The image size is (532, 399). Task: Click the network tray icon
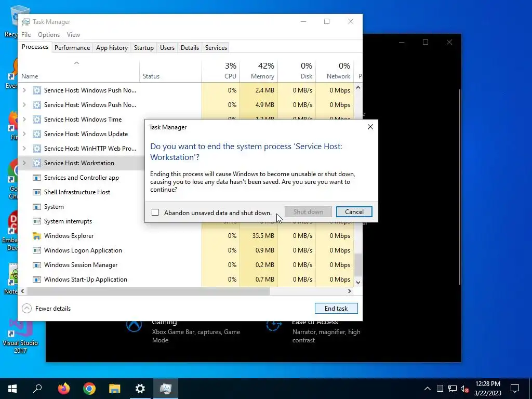coord(453,389)
